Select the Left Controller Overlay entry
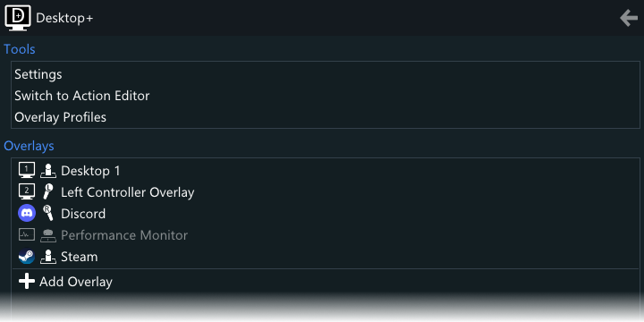 [326, 191]
